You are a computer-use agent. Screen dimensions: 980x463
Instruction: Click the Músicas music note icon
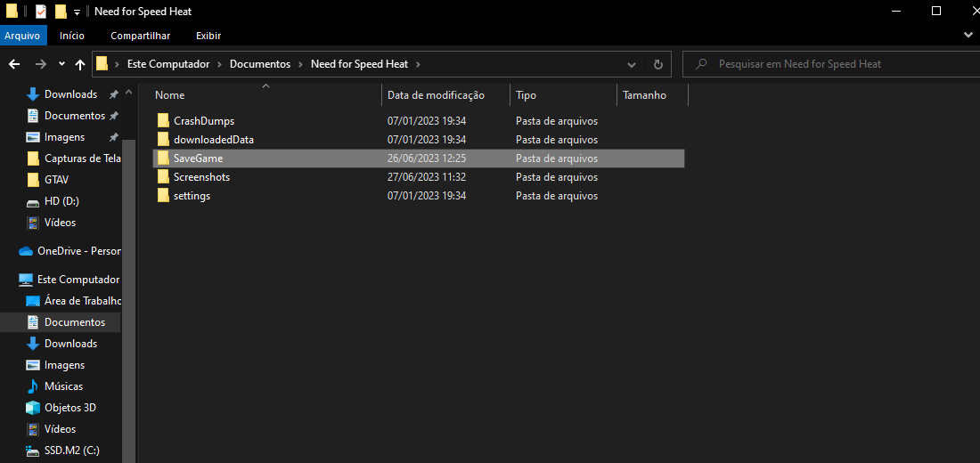click(33, 386)
